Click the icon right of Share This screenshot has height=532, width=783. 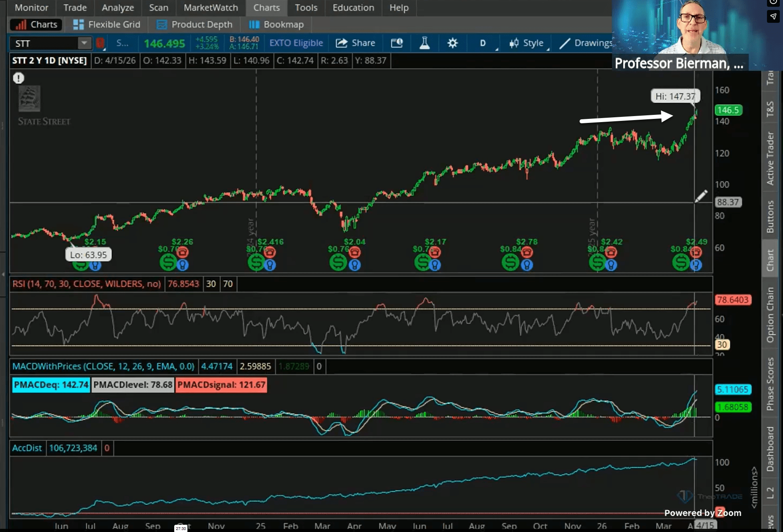click(x=397, y=43)
